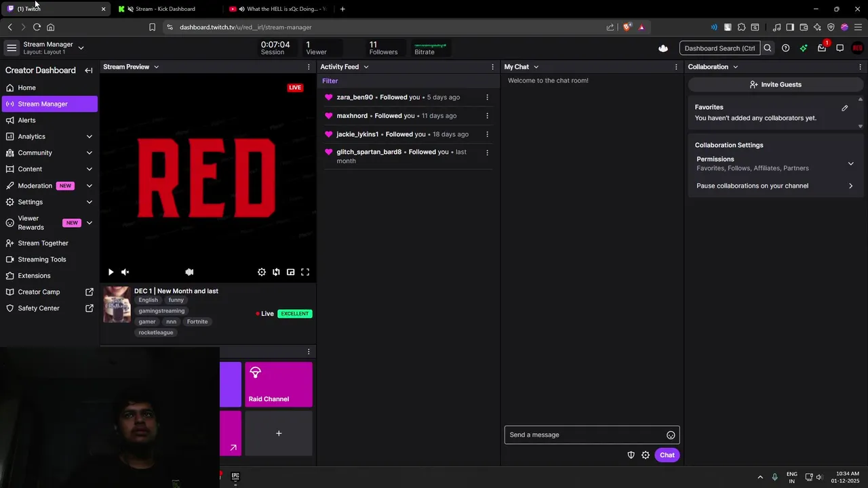Screen dimensions: 868x488
Task: Play the stream preview
Action: tap(111, 272)
